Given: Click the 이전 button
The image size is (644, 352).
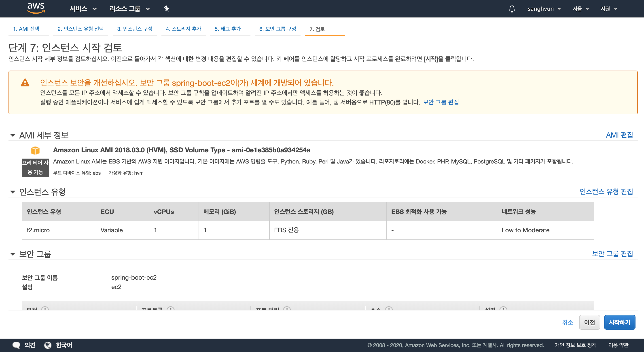Looking at the screenshot, I should (x=589, y=322).
